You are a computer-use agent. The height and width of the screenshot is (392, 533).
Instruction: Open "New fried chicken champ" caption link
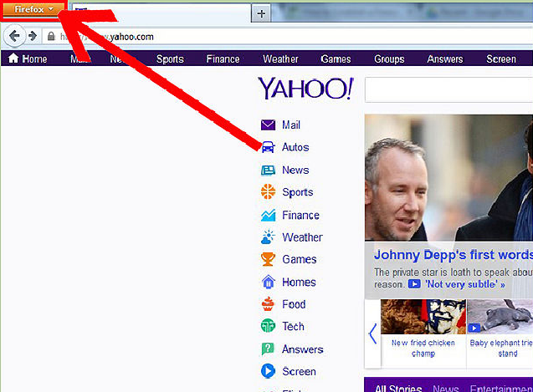423,348
